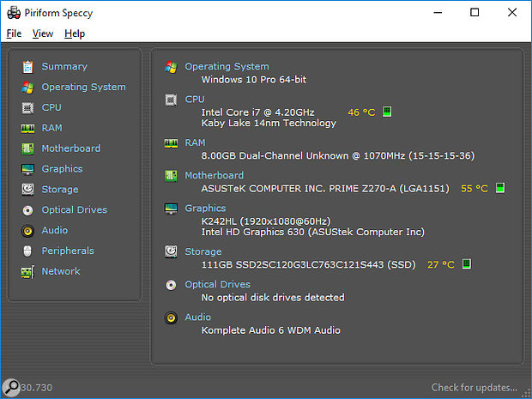Click the Windows flag icon in summary panel

tap(171, 67)
